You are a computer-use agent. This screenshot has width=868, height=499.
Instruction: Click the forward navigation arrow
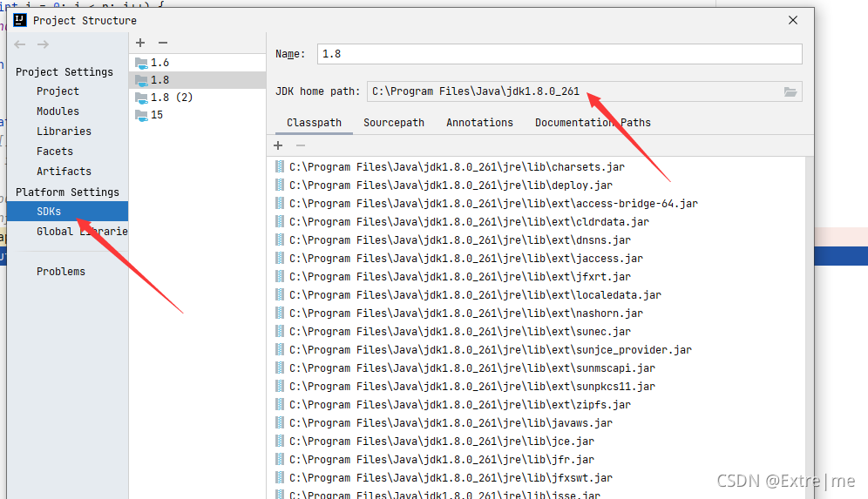coord(43,44)
